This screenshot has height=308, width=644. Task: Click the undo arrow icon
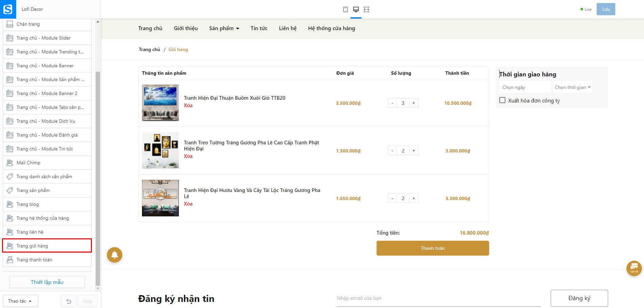click(69, 301)
